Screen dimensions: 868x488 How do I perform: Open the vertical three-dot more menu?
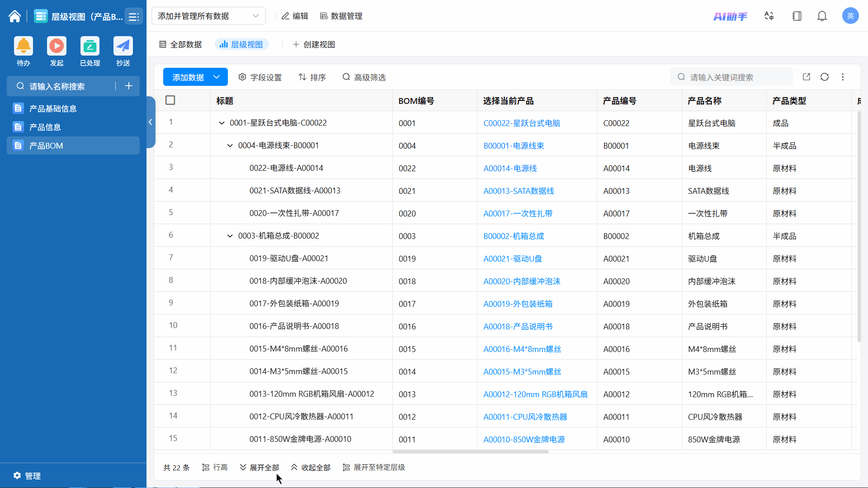click(843, 77)
